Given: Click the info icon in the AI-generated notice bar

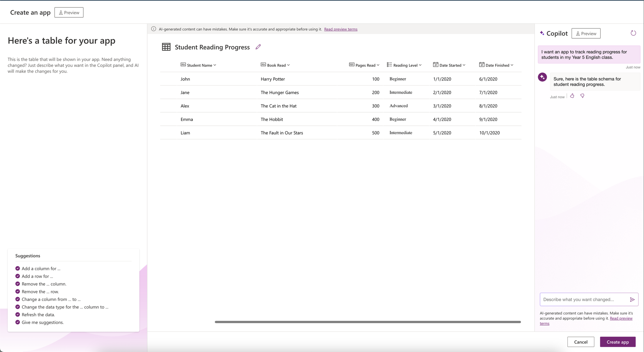Looking at the screenshot, I should pyautogui.click(x=154, y=29).
